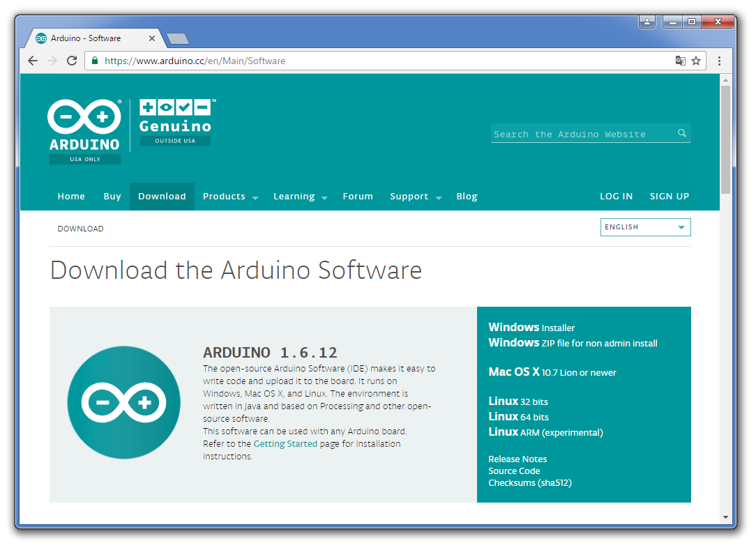Minimize the Chrome window
756x550 pixels.
[x=672, y=22]
